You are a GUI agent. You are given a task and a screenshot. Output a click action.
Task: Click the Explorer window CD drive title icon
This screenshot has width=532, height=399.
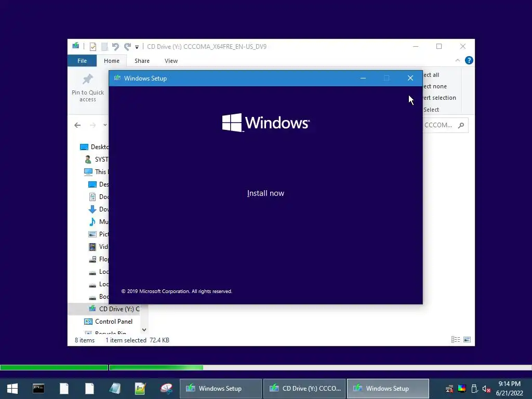point(76,46)
